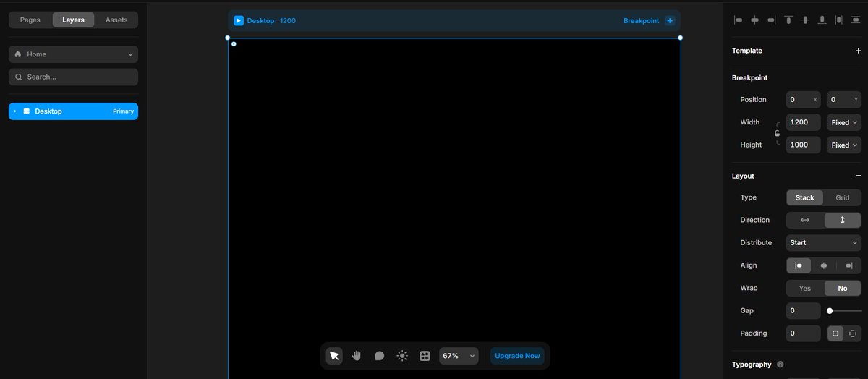Click the Position X input field
The height and width of the screenshot is (379, 868).
pyautogui.click(x=804, y=100)
